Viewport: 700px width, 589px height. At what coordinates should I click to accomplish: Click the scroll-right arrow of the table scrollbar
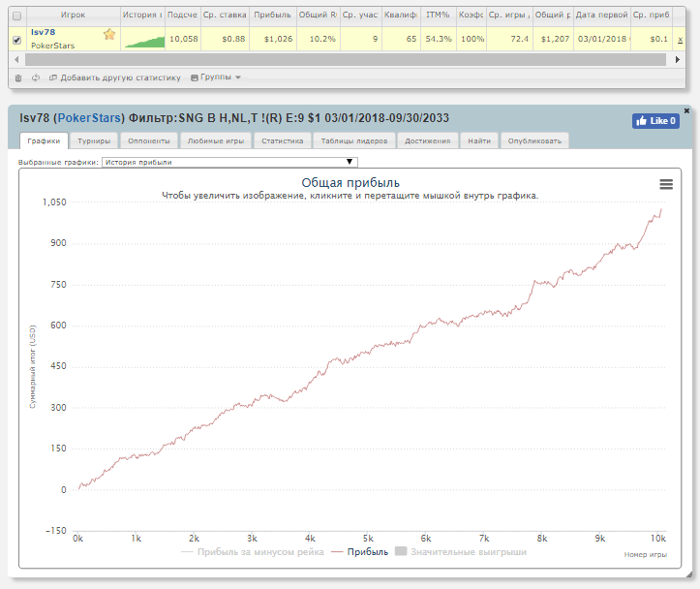point(677,59)
